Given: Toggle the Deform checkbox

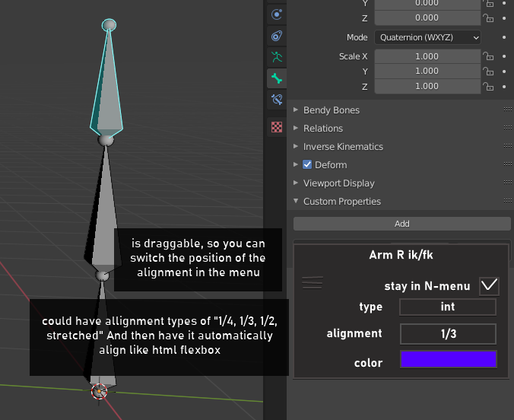Looking at the screenshot, I should pyautogui.click(x=307, y=164).
